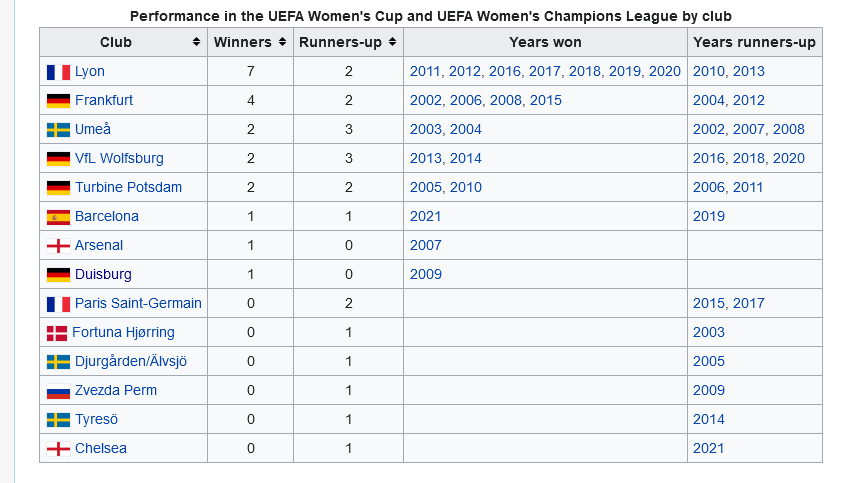
Task: Open the VfL Wolfsburg club link
Action: [119, 158]
